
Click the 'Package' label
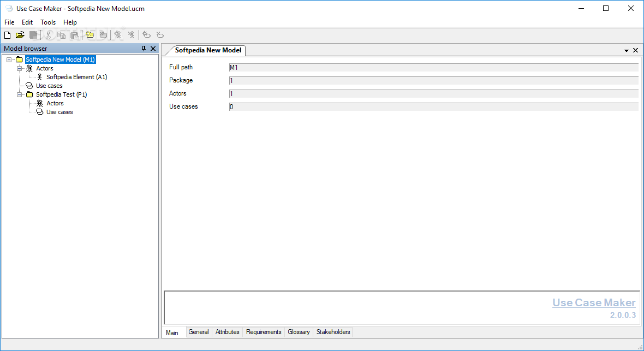[x=181, y=80]
